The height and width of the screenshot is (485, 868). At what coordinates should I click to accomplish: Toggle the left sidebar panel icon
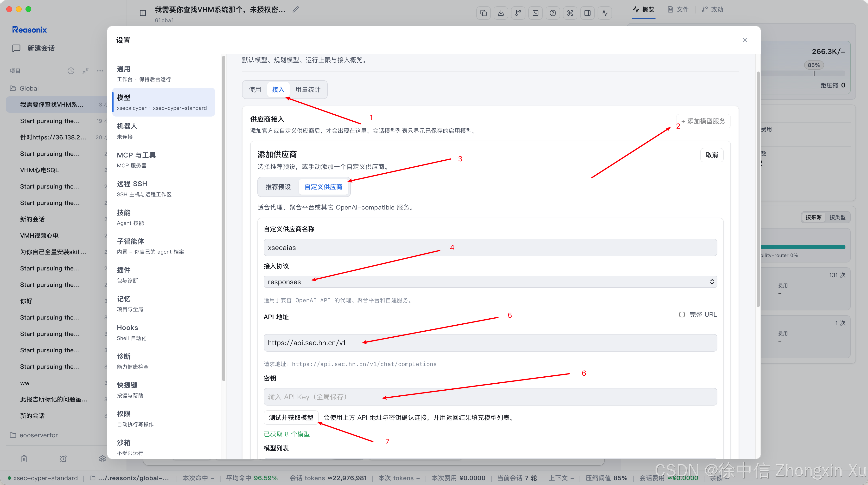pyautogui.click(x=143, y=13)
